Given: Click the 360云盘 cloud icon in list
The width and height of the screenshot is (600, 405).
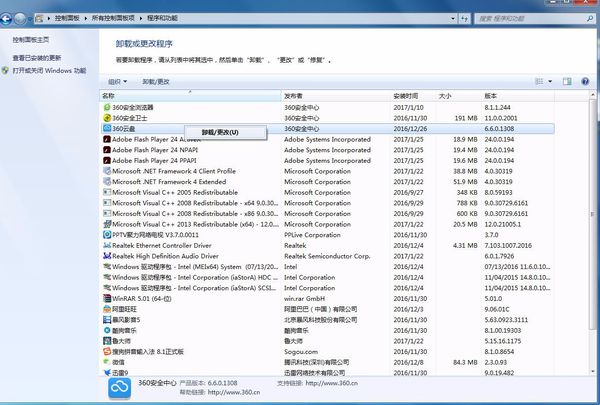Looking at the screenshot, I should pos(107,129).
